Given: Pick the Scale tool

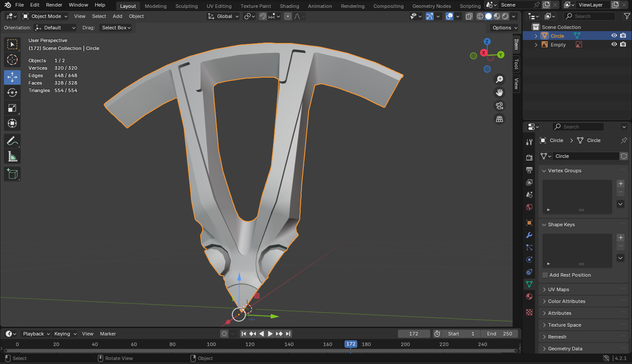Looking at the screenshot, I should point(12,108).
